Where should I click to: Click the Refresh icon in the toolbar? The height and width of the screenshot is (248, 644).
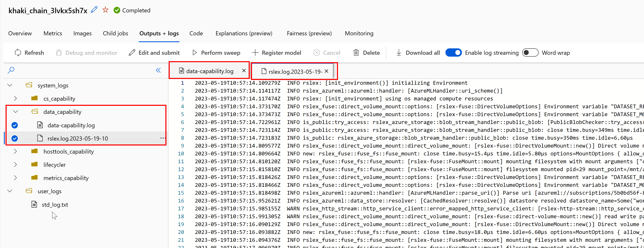(18, 53)
